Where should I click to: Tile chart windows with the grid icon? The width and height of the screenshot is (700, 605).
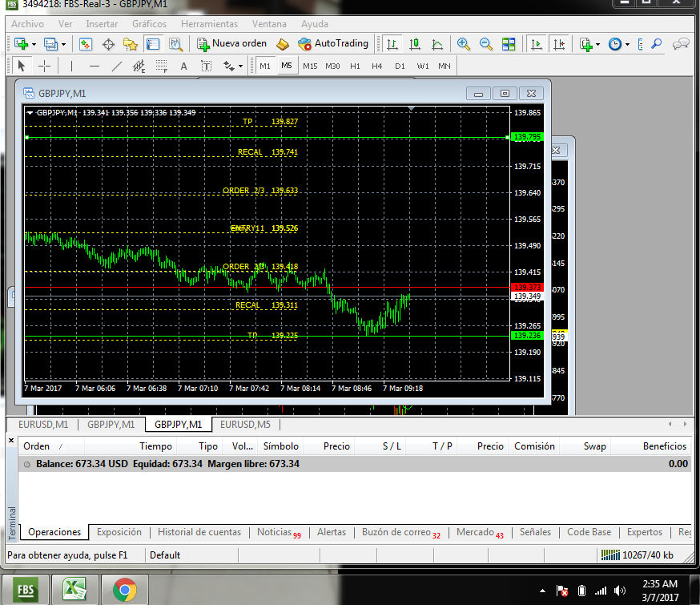509,44
